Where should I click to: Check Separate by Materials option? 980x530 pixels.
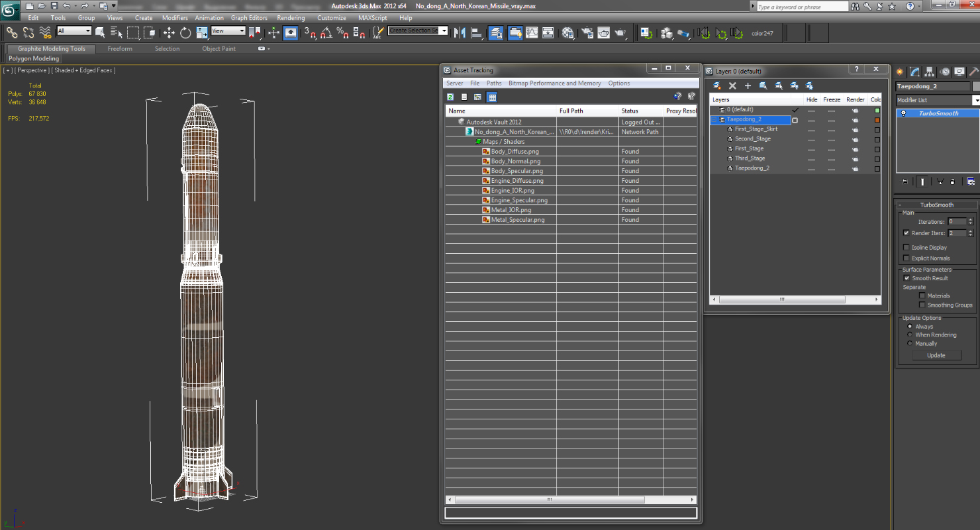(x=922, y=296)
